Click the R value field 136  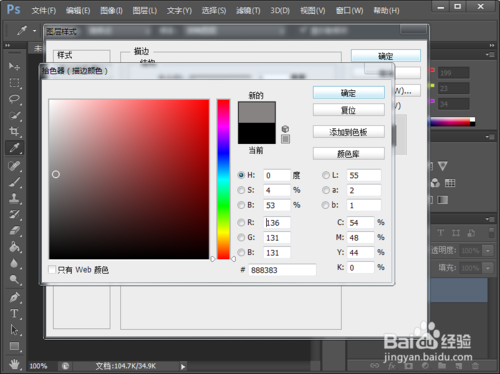pos(277,223)
